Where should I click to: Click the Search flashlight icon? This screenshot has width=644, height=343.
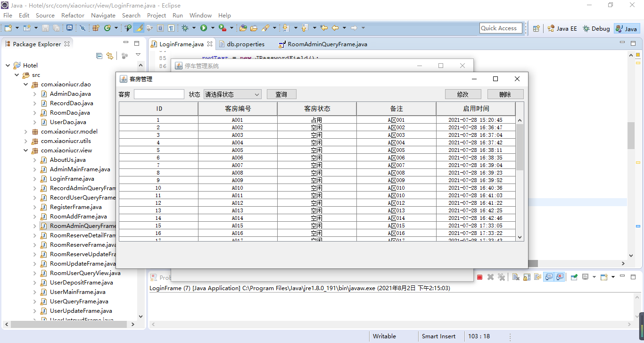tap(265, 28)
